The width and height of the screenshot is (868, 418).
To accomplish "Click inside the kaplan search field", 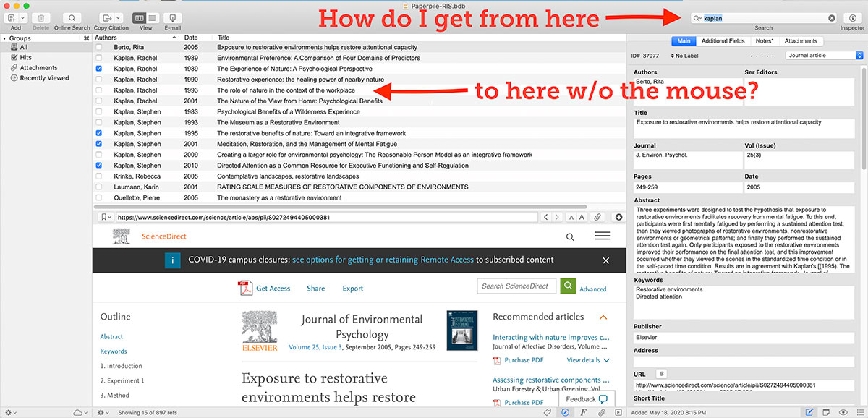I will (765, 18).
